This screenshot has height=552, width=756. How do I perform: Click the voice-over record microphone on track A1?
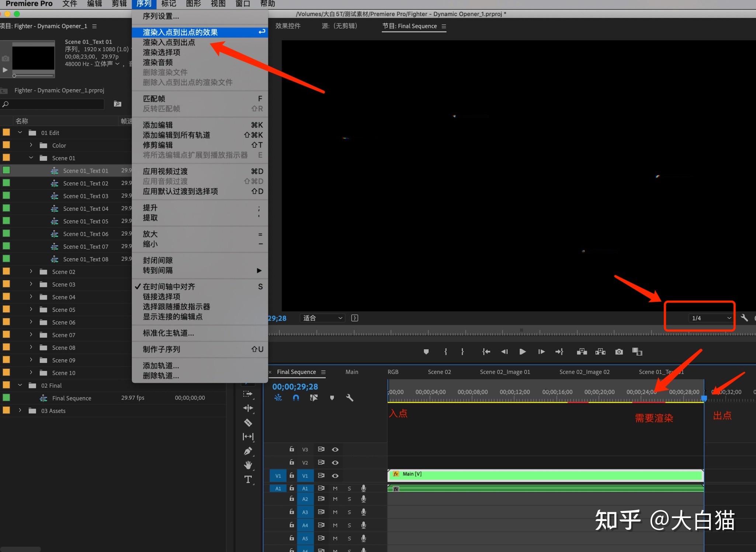coord(364,488)
